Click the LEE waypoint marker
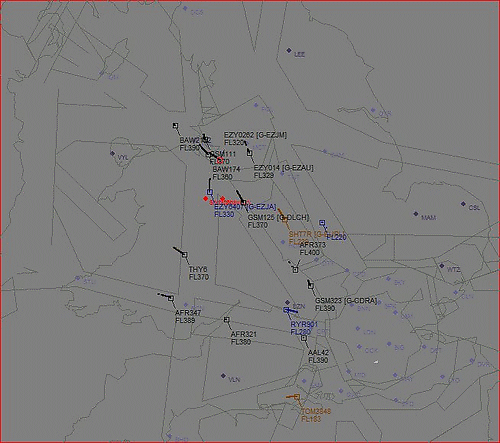Screen dimensions: 500x443 [289, 50]
